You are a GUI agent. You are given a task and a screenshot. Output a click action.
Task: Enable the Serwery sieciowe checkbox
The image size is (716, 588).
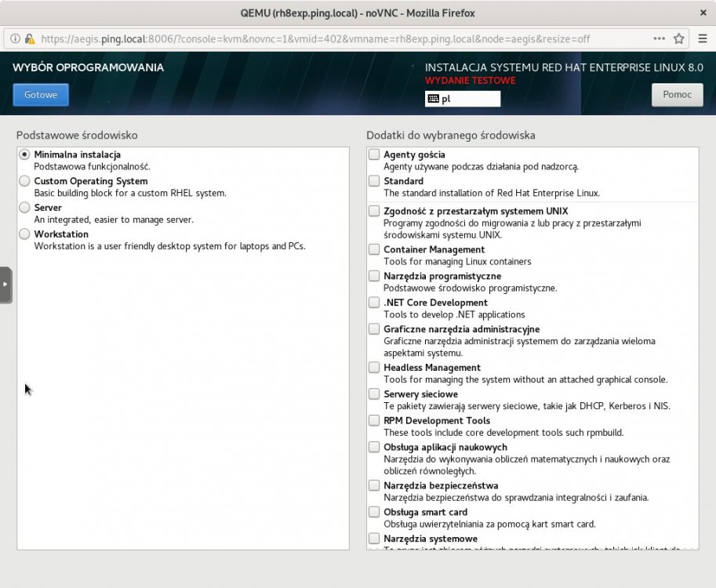(374, 394)
